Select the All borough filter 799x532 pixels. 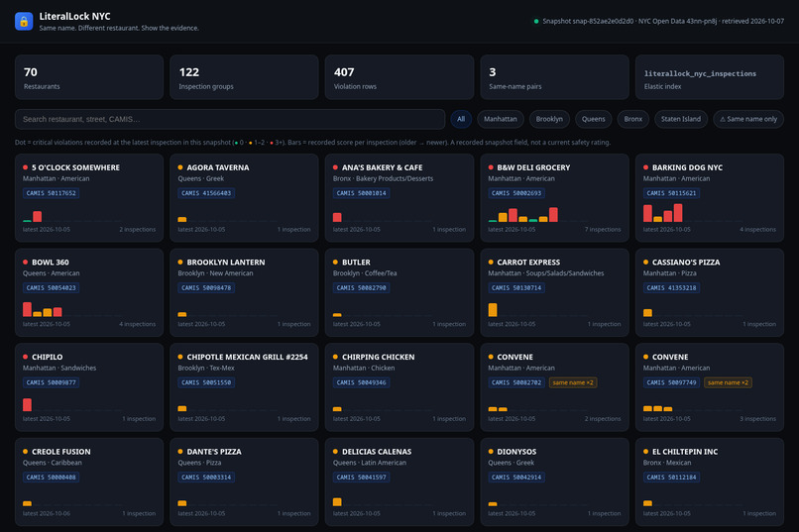(461, 119)
